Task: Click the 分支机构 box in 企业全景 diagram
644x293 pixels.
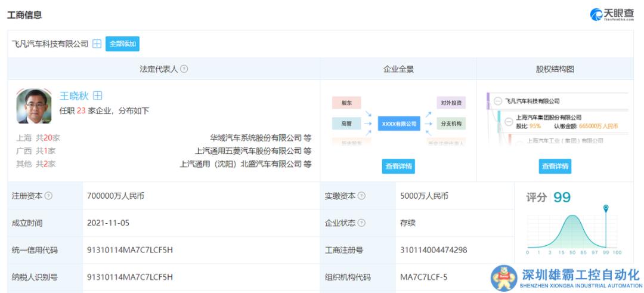Action: (x=451, y=124)
